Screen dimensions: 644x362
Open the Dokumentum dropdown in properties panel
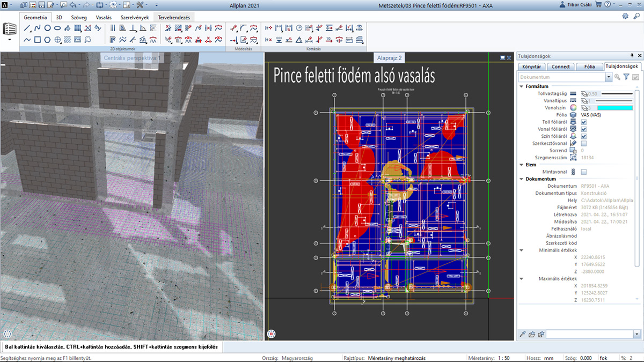coord(608,77)
